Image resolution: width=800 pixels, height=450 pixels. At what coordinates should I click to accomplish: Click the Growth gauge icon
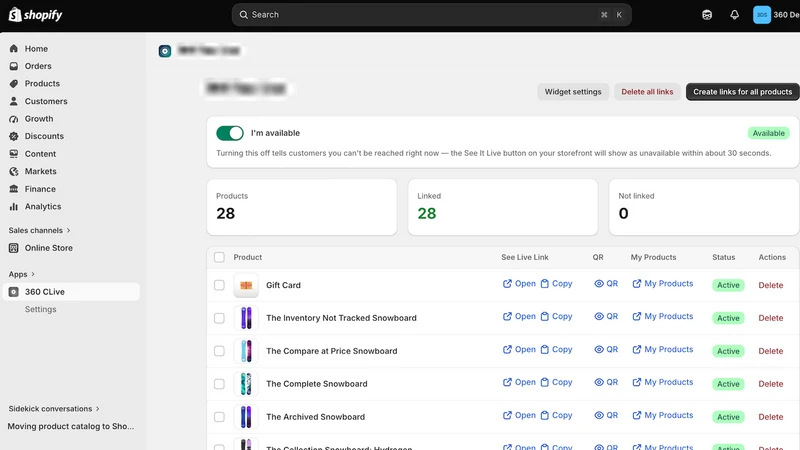pyautogui.click(x=14, y=118)
